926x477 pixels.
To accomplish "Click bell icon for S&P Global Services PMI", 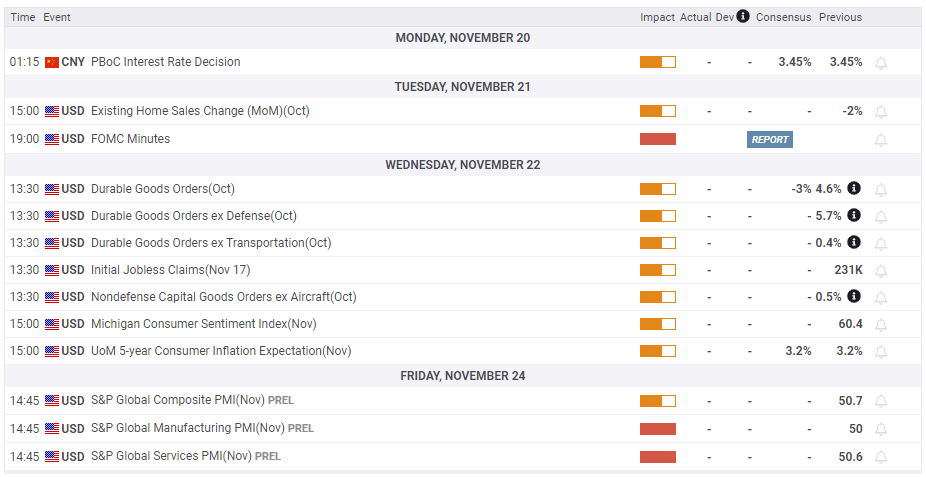I will [881, 457].
